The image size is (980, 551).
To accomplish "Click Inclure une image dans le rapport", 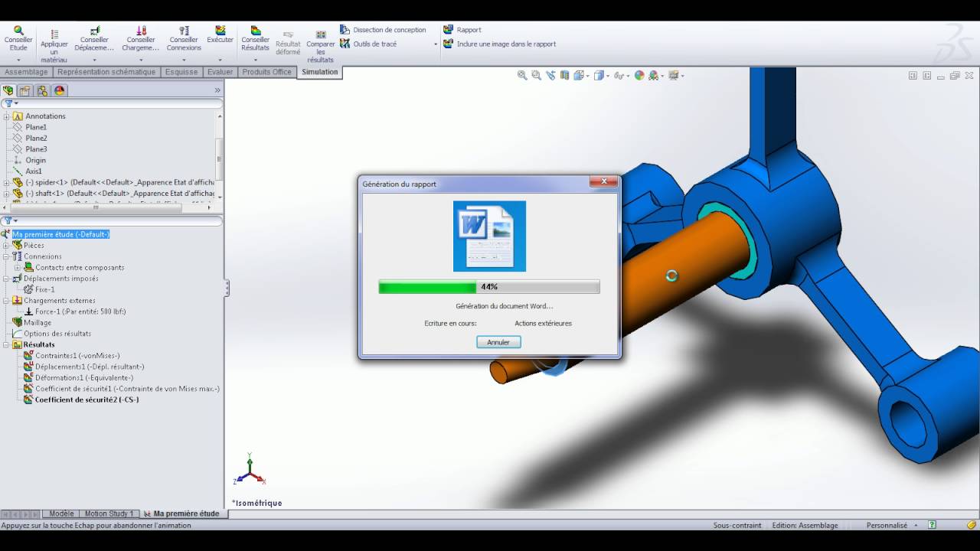I will [x=499, y=44].
